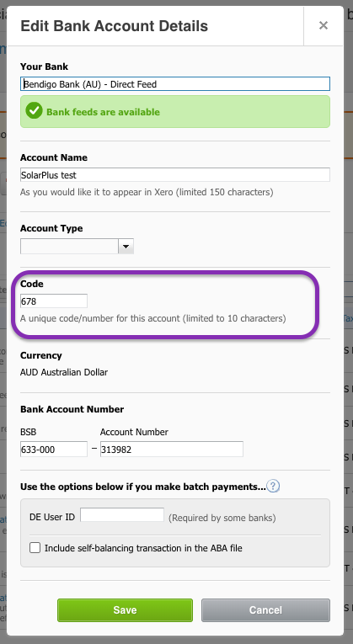
Task: Click the 'Include self-balancing transaction' label text
Action: 143,548
